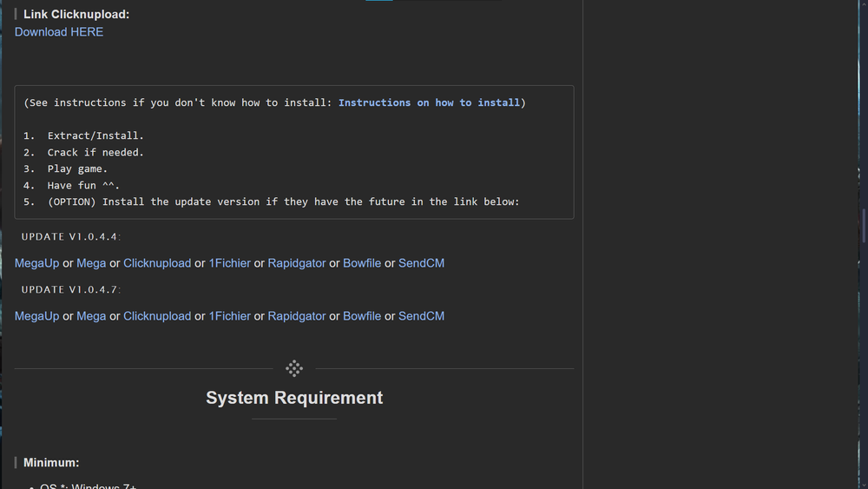Click step 5 '(OPTION) Install the update version' text
The width and height of the screenshot is (868, 489).
[x=271, y=202]
